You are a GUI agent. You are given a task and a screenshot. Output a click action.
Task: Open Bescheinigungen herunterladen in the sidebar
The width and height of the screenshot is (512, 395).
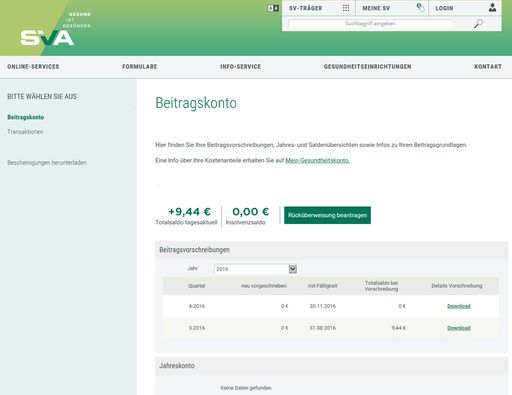pyautogui.click(x=47, y=163)
